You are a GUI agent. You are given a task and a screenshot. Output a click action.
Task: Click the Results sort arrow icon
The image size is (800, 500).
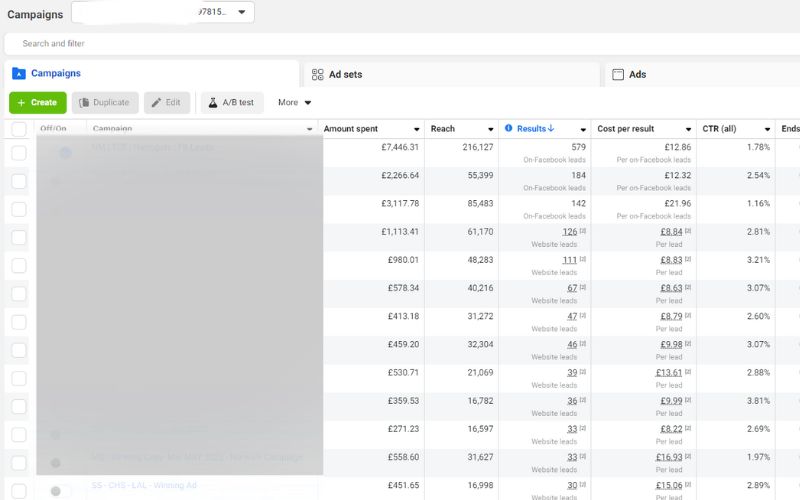(x=551, y=129)
